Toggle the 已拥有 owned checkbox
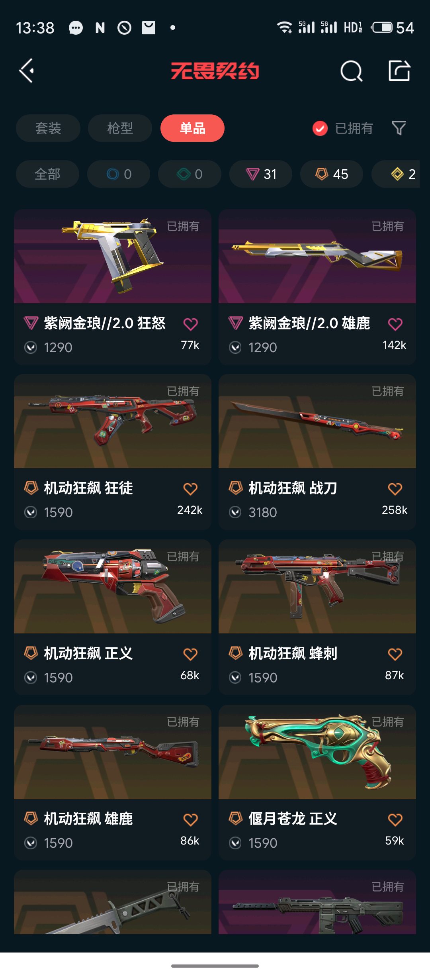The height and width of the screenshot is (980, 430). [x=320, y=128]
